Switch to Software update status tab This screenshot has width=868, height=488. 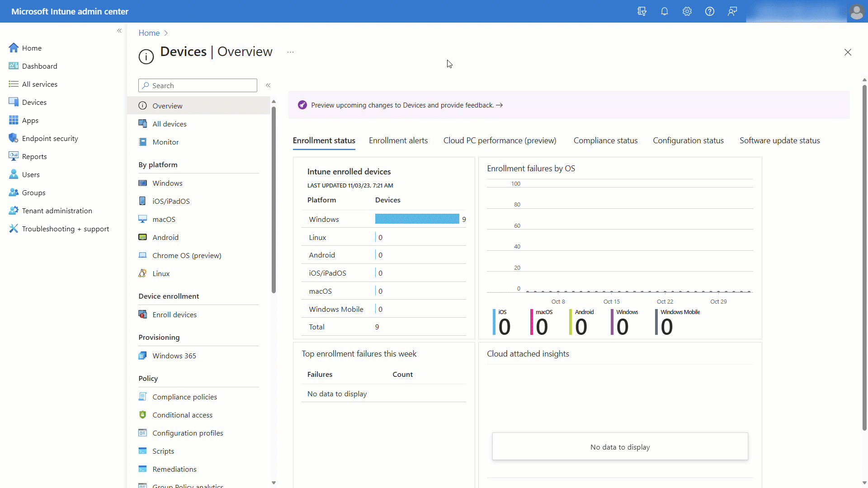tap(779, 141)
